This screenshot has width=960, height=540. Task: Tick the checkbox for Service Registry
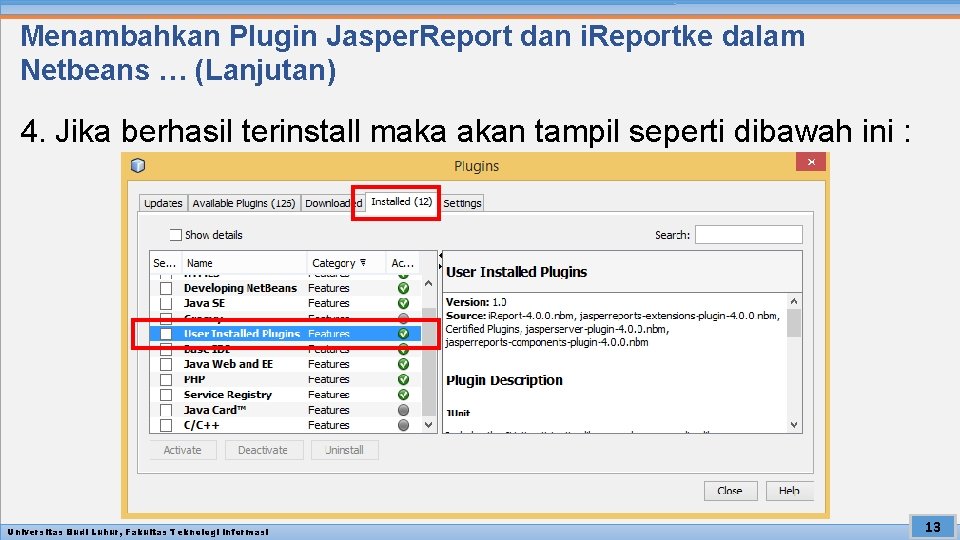tap(166, 395)
